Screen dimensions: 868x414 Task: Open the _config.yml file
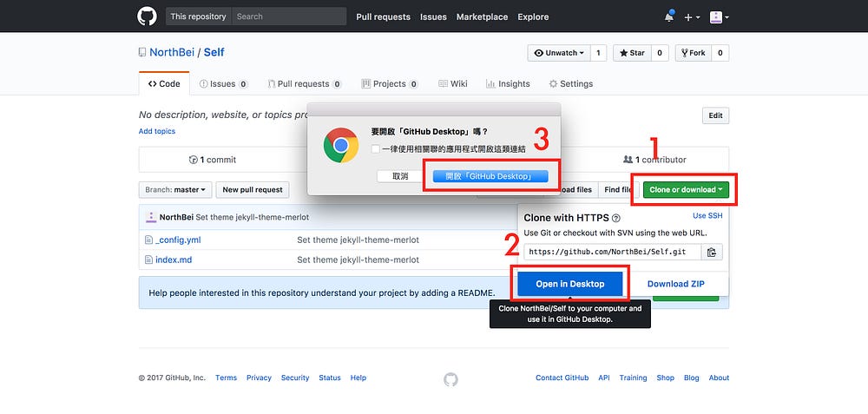click(x=178, y=240)
